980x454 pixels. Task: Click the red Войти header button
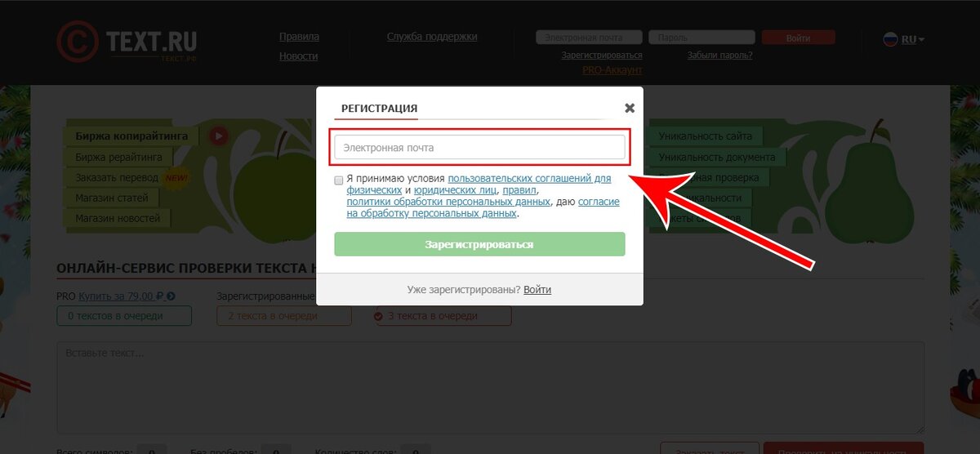[798, 38]
